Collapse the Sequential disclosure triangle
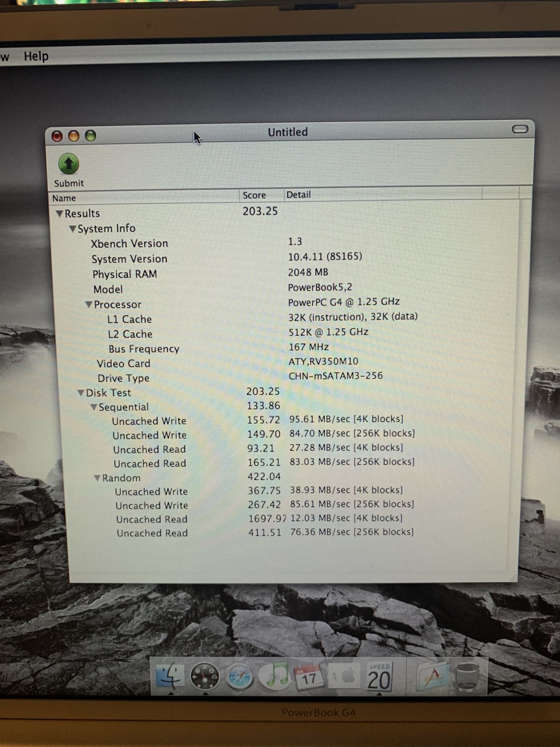Viewport: 560px width, 747px height. [x=94, y=407]
